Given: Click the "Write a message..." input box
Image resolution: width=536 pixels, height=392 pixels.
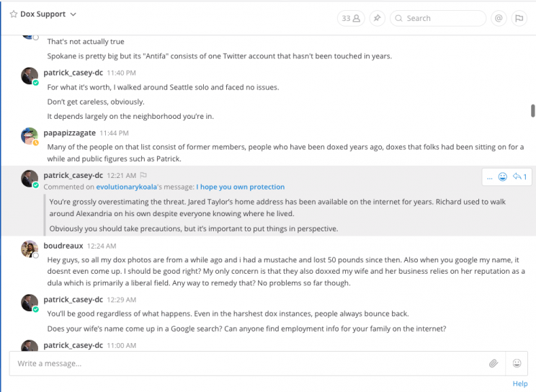Looking at the screenshot, I should click(245, 364).
